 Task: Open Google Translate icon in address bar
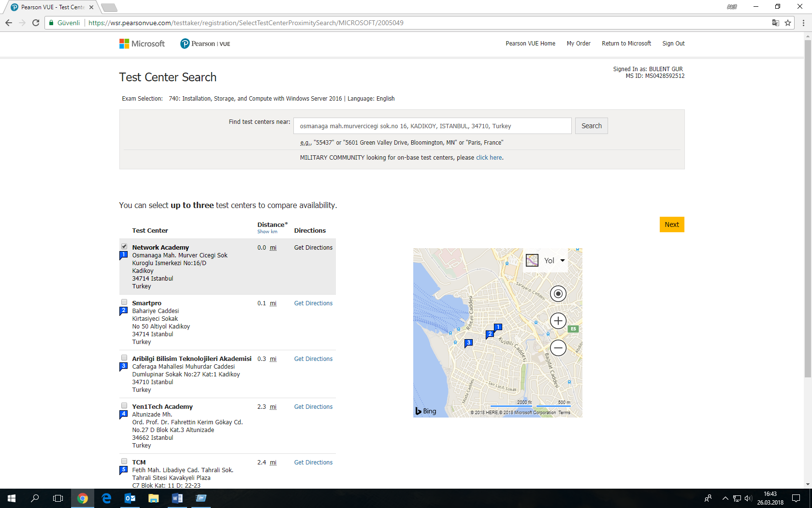[776, 23]
